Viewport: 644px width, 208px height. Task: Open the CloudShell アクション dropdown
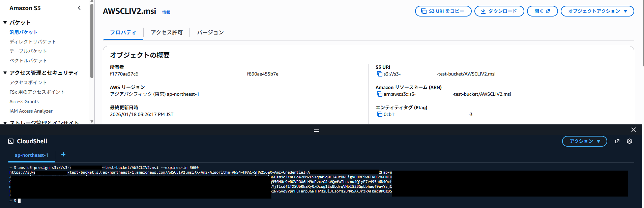pos(584,141)
